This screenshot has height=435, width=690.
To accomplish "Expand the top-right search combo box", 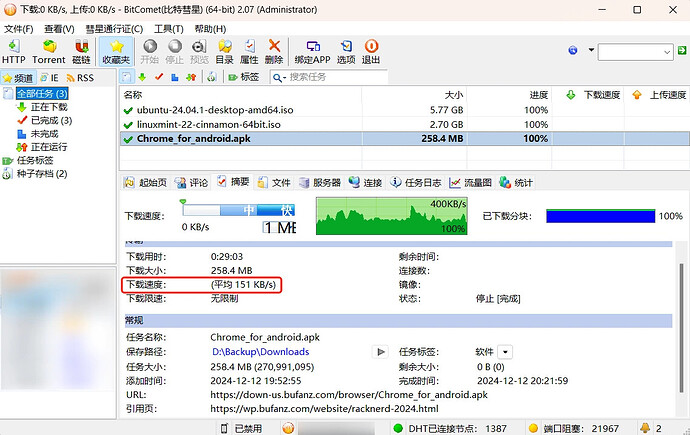I will coord(667,52).
